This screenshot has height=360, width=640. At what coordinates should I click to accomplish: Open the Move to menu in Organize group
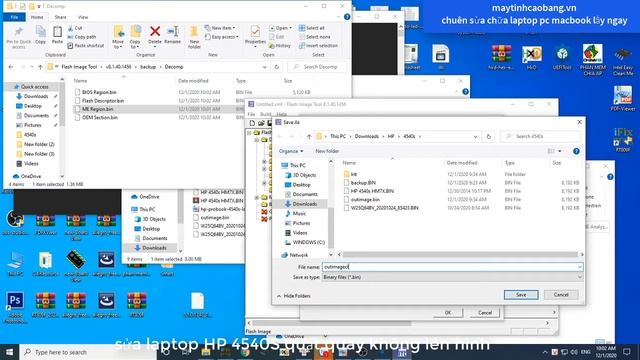coord(118,38)
